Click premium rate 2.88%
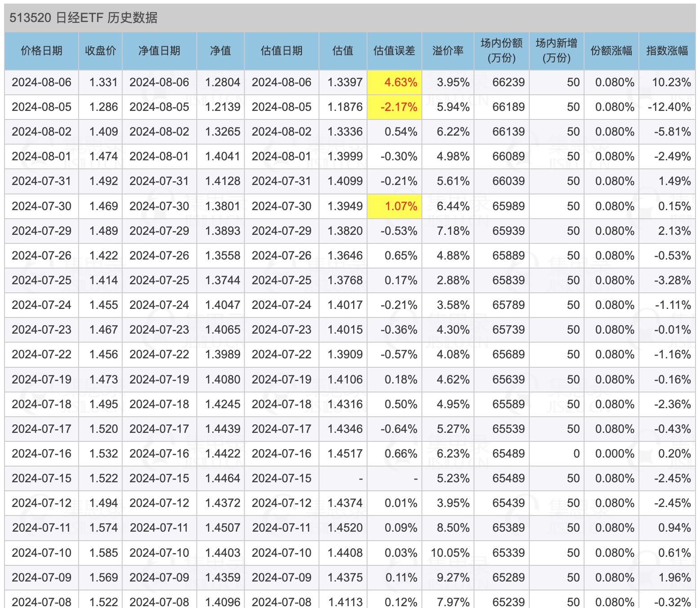 click(x=453, y=281)
